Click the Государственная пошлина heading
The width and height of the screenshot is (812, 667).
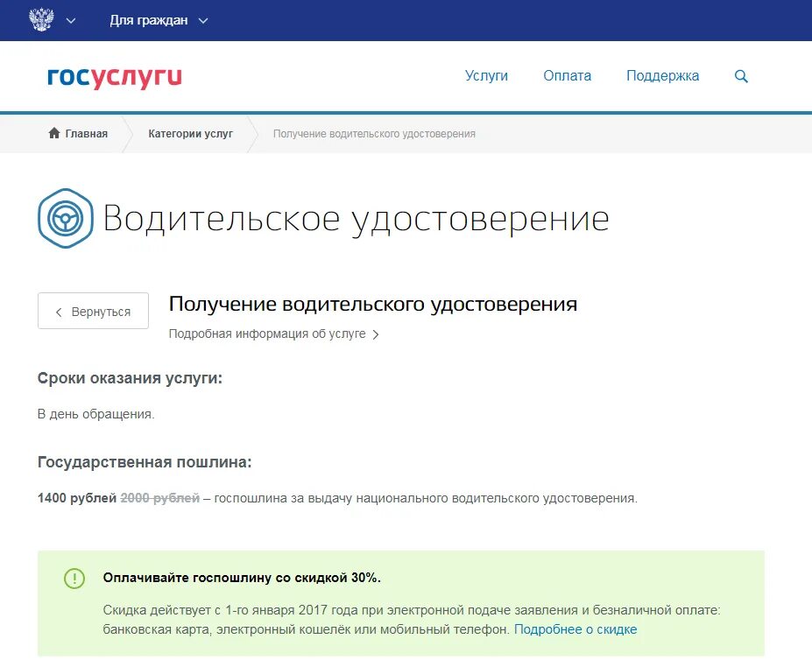pyautogui.click(x=145, y=462)
